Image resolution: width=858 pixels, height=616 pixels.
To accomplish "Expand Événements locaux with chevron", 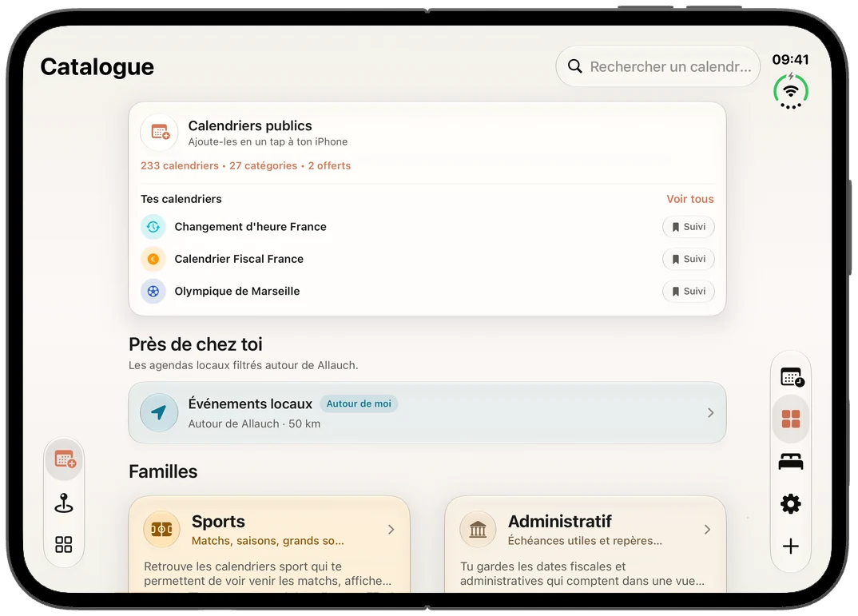I will [x=710, y=412].
